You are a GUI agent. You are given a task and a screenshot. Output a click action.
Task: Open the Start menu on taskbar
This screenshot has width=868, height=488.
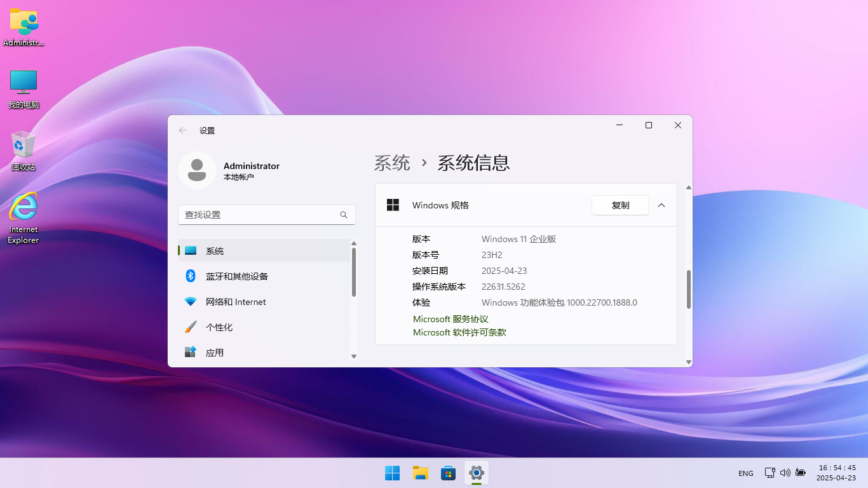tap(392, 473)
